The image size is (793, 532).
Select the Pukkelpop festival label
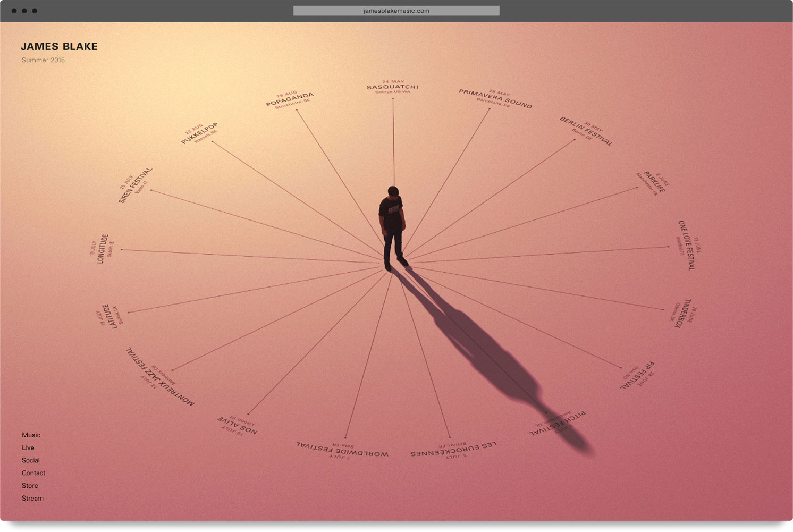(x=199, y=133)
